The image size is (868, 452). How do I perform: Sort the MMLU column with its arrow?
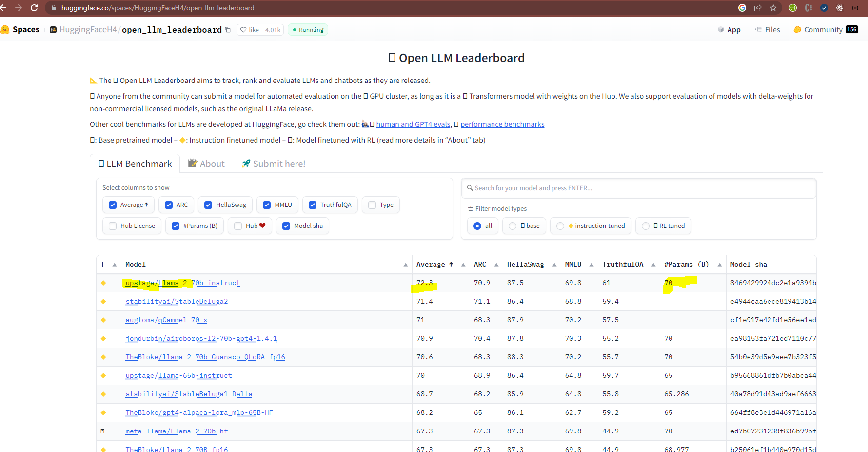[592, 265]
